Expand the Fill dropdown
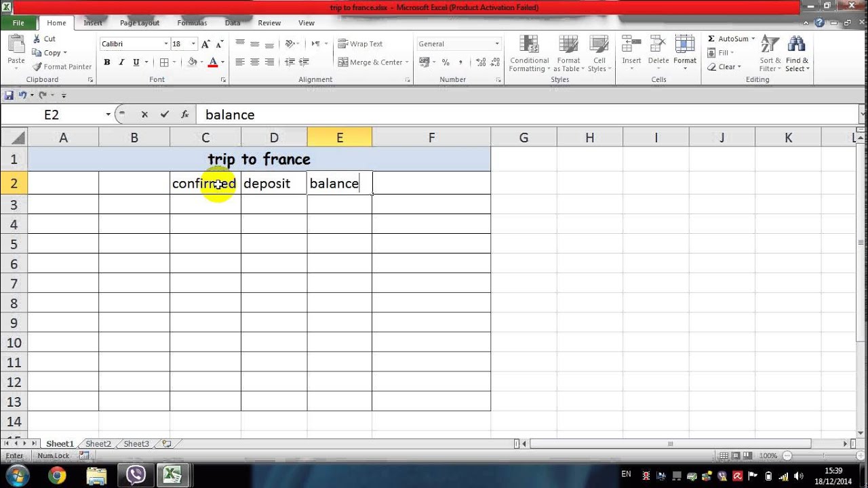This screenshot has width=868, height=488. tap(732, 53)
